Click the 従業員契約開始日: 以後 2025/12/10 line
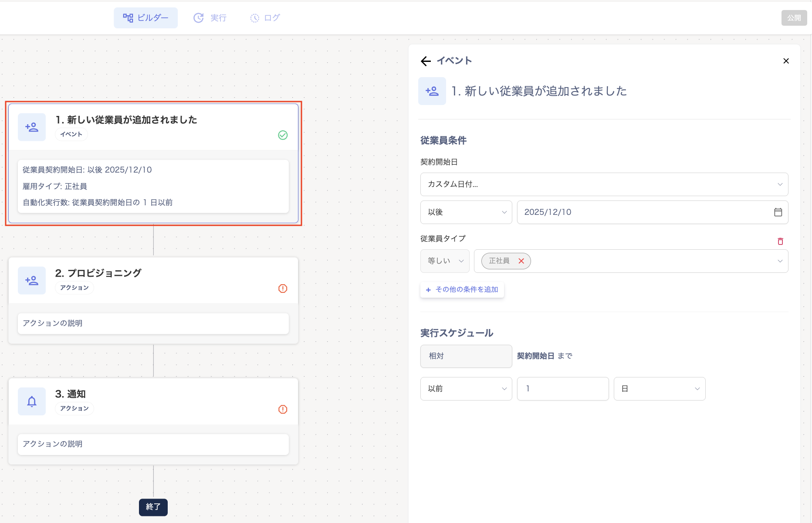The image size is (812, 523). click(87, 170)
